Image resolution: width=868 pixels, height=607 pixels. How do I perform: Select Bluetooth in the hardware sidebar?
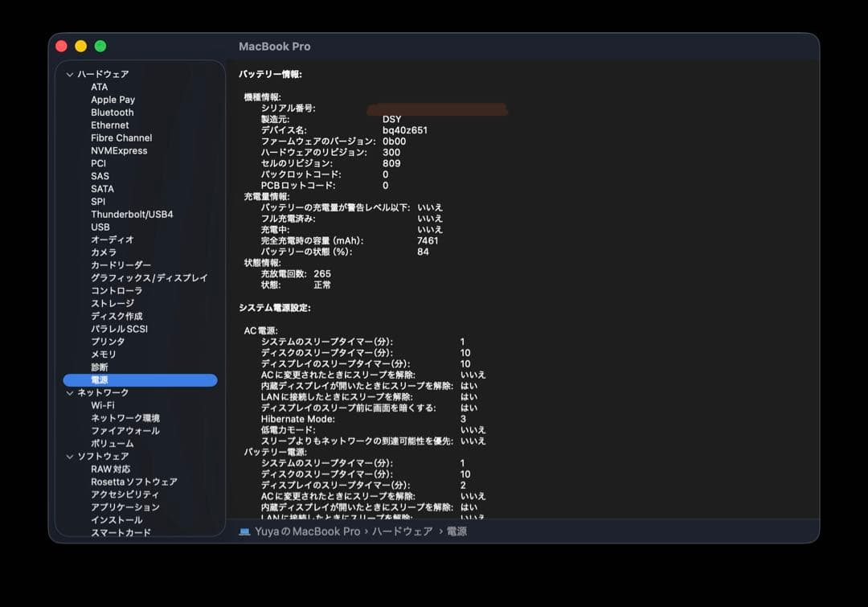click(112, 112)
